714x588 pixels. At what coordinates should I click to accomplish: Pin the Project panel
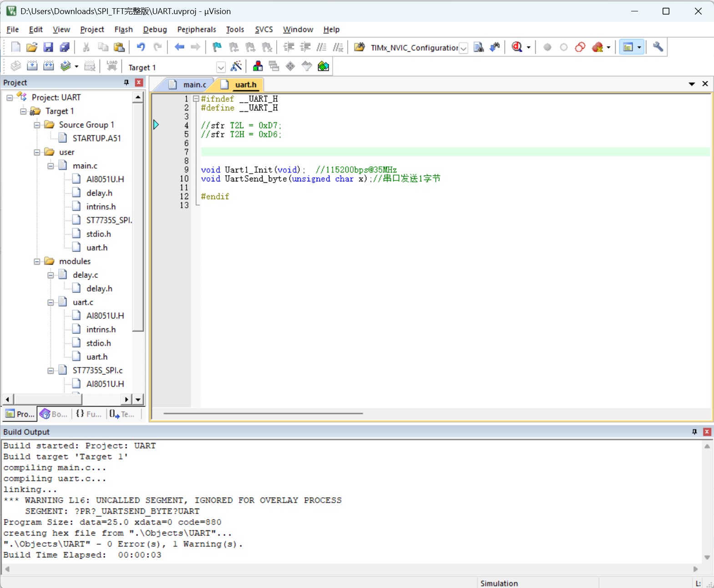click(x=127, y=82)
